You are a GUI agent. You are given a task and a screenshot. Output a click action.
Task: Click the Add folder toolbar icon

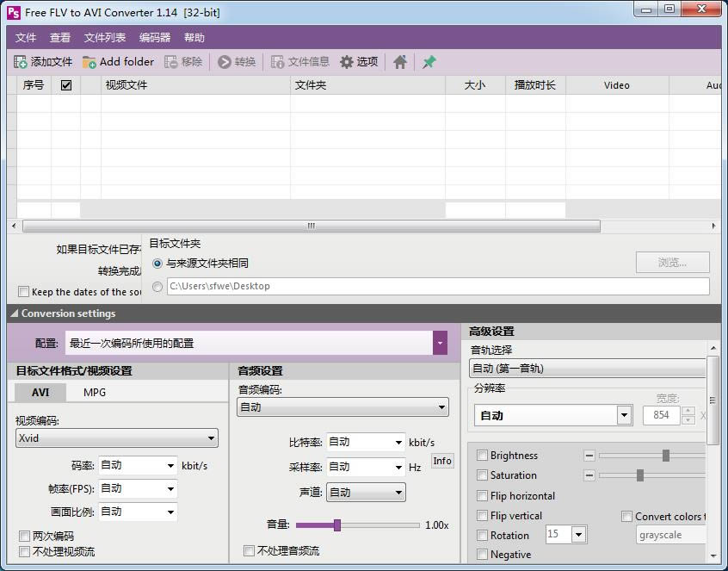(89, 62)
